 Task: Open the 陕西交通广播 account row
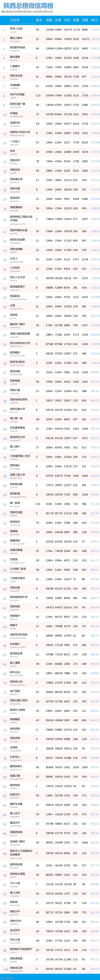pyautogui.click(x=50, y=105)
